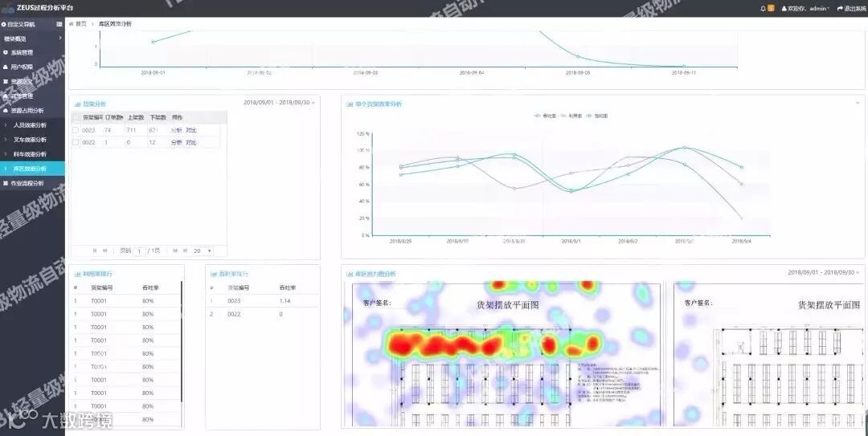Click chart icon beside 利用率排行 title
Image resolution: width=868 pixels, height=436 pixels.
(77, 274)
